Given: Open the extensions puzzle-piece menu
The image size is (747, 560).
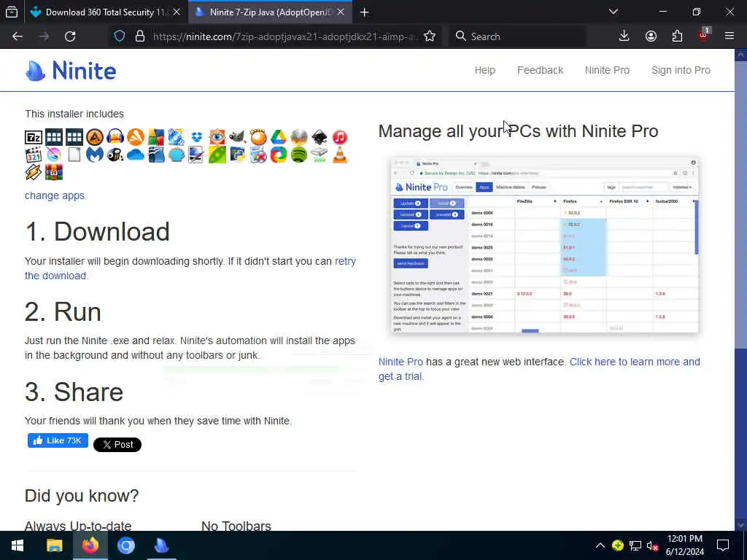Looking at the screenshot, I should pos(677,36).
